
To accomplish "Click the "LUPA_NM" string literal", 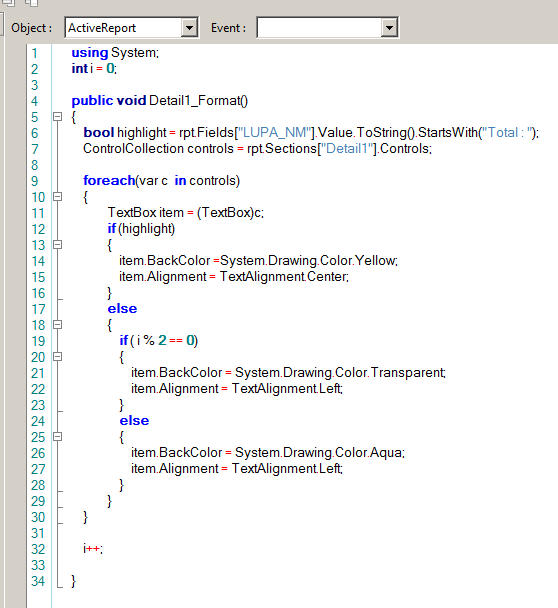I will pos(275,133).
